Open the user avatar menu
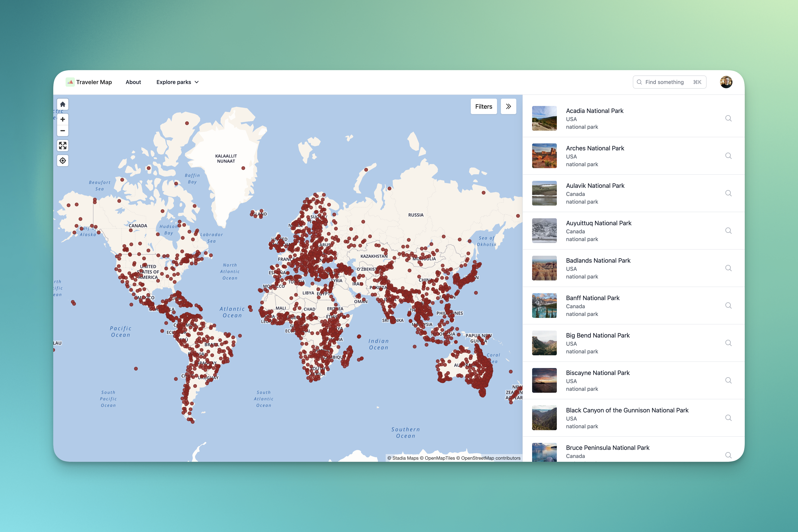This screenshot has height=532, width=798. pos(726,82)
